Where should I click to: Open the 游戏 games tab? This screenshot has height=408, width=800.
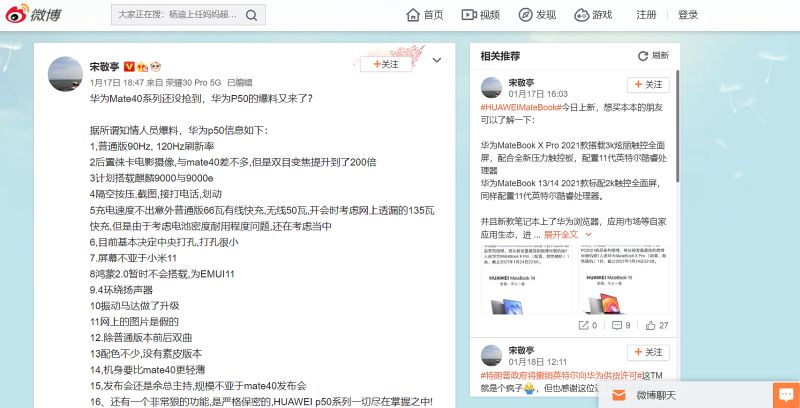[x=593, y=15]
